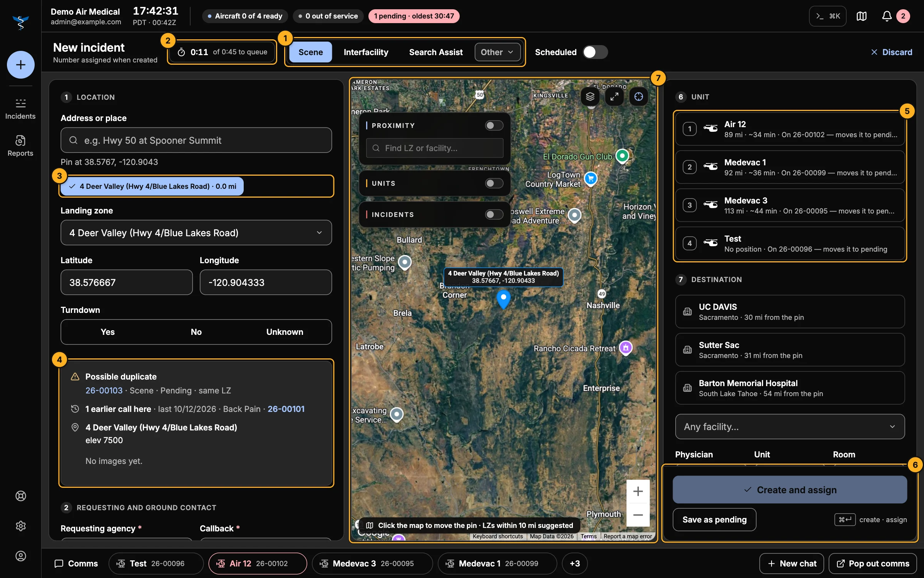Click Save as pending button

pyautogui.click(x=714, y=519)
